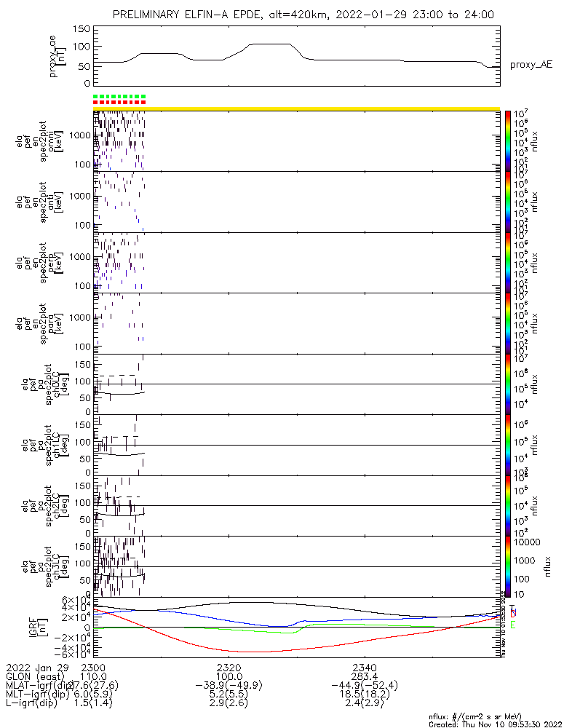Click the 'GLON (east)' row label

point(36,677)
